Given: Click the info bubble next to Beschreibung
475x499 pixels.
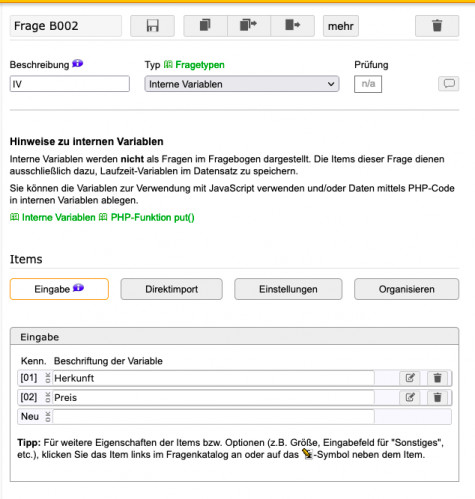Looking at the screenshot, I should point(78,63).
